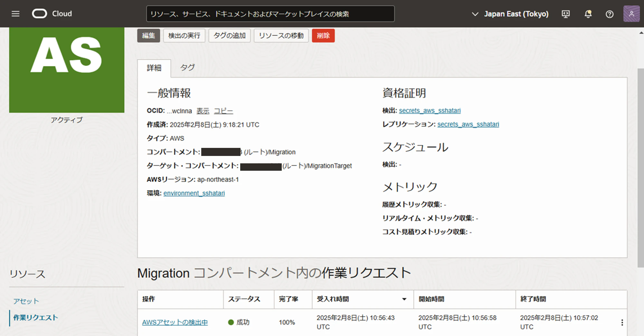Click the 開始時間 column header
The height and width of the screenshot is (336, 644).
464,299
